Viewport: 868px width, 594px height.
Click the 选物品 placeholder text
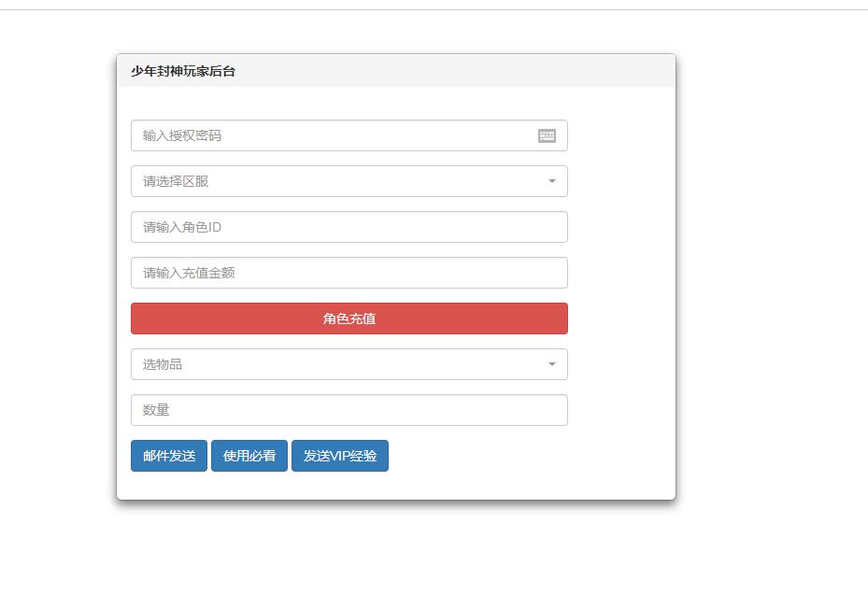pyautogui.click(x=163, y=364)
